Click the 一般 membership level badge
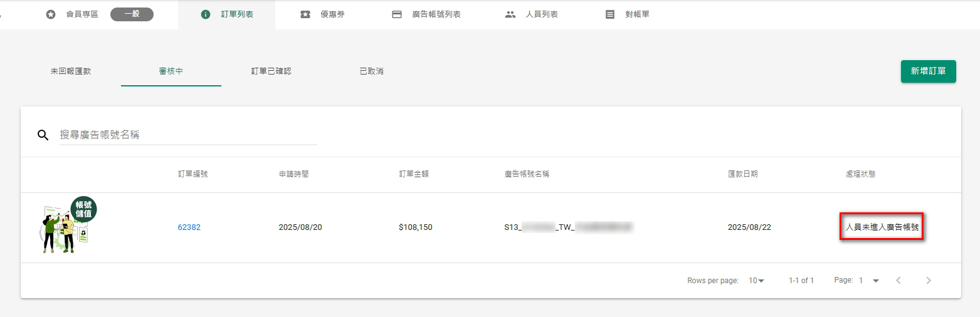980x317 pixels. [132, 14]
